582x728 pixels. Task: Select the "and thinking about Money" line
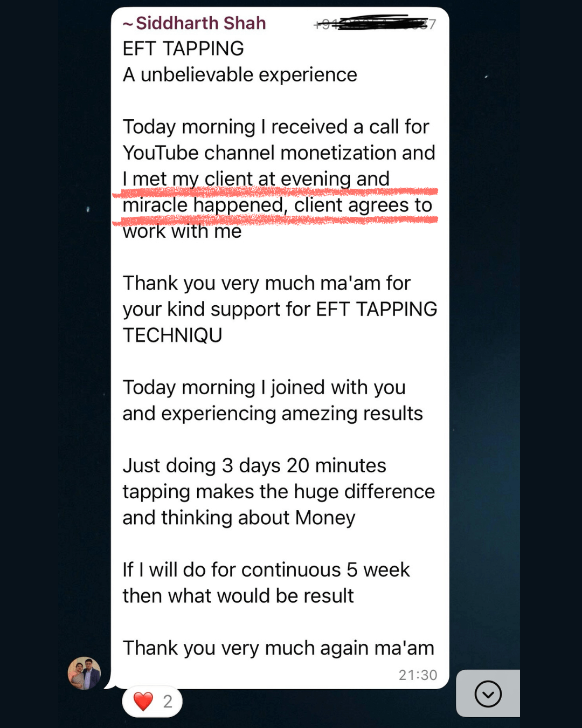pyautogui.click(x=239, y=518)
